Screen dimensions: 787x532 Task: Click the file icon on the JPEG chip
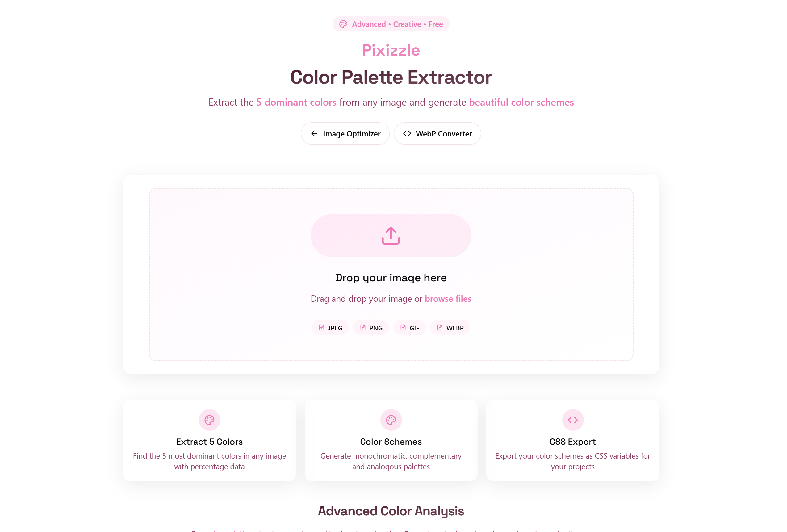[x=321, y=328]
